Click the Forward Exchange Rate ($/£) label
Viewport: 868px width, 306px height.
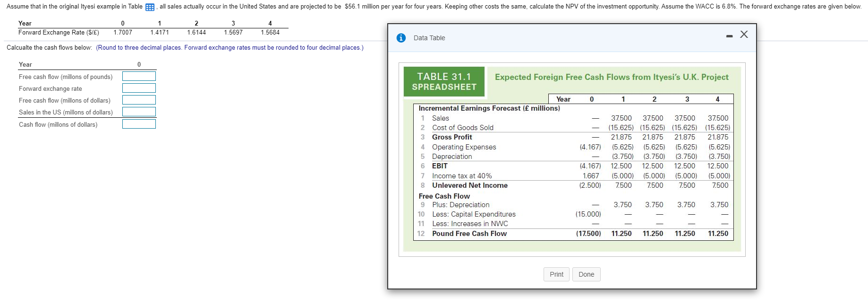59,33
